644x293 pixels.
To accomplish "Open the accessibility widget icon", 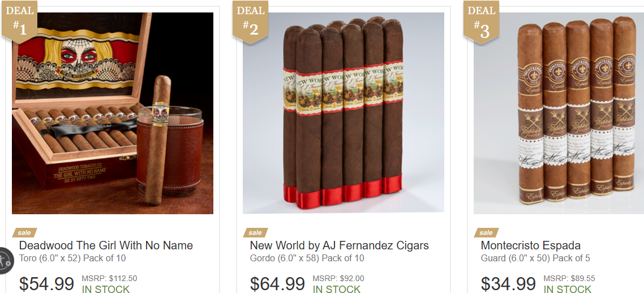I will (5, 261).
